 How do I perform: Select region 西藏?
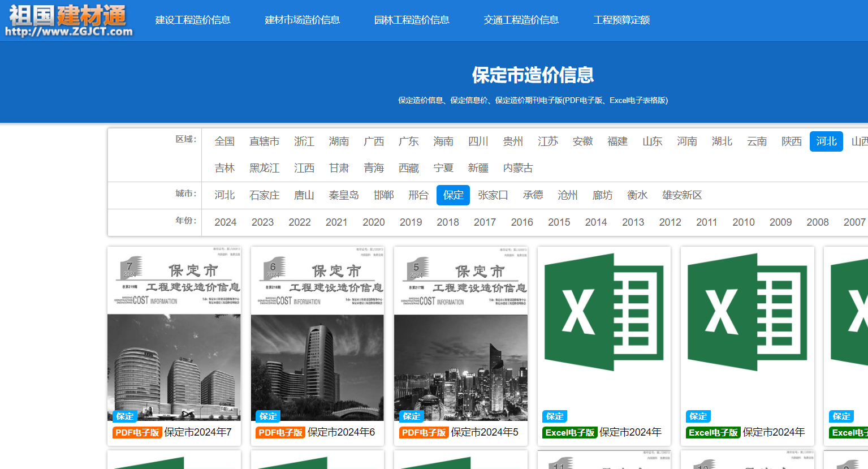point(409,168)
